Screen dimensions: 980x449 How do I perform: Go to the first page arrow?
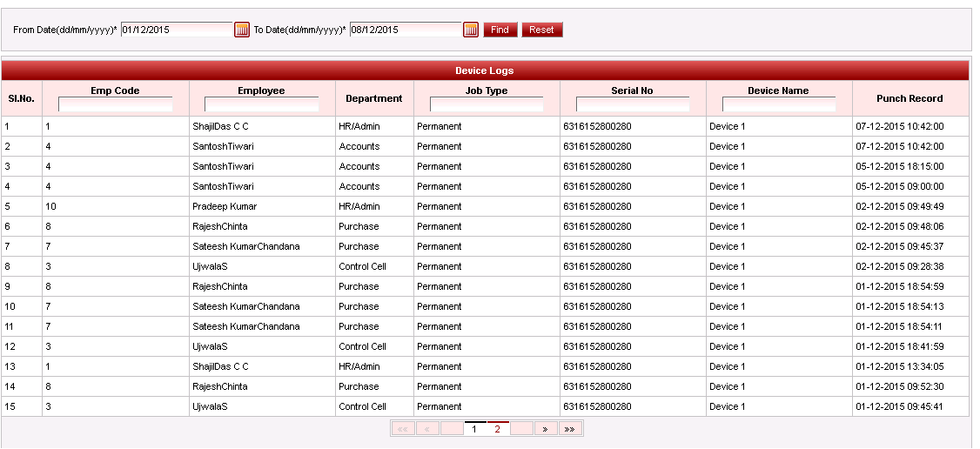click(404, 429)
